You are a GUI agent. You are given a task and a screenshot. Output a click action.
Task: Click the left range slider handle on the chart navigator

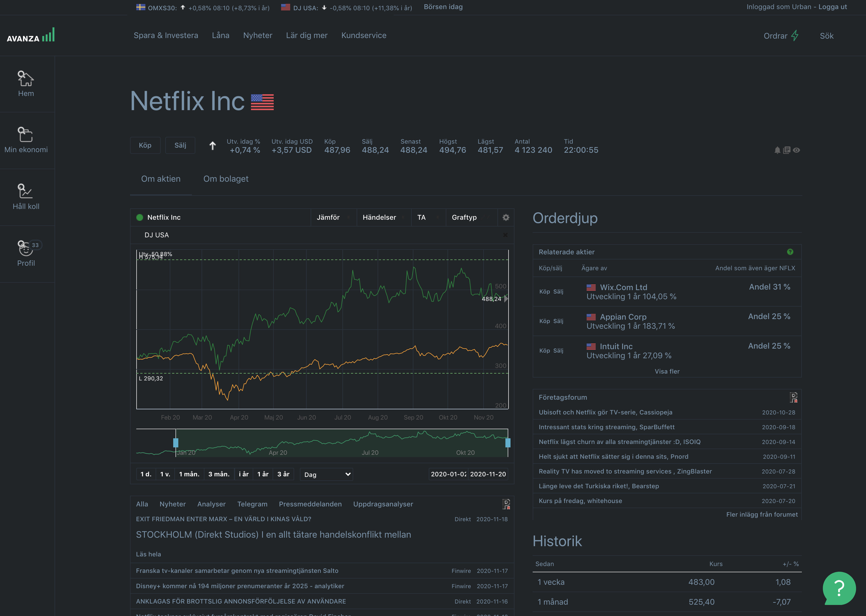176,443
